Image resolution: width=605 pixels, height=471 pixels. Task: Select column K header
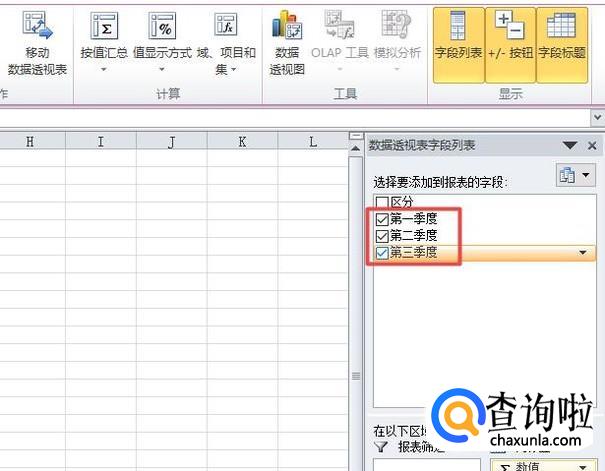[242, 142]
